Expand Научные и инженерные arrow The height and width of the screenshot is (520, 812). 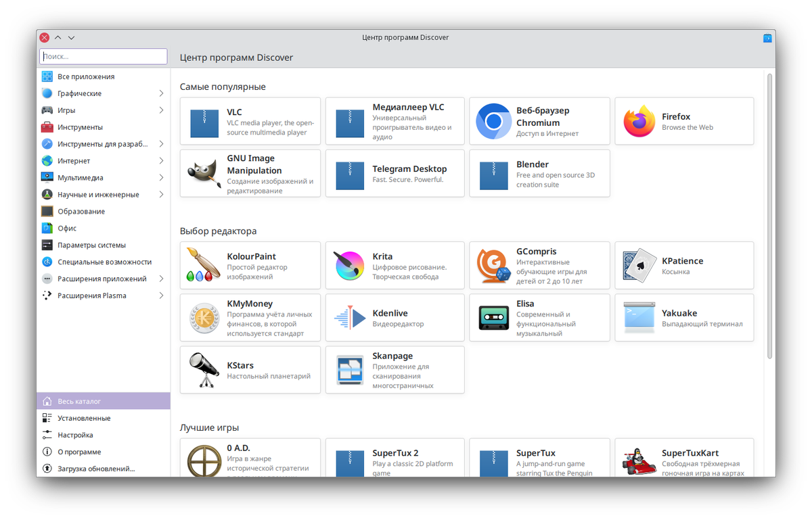161,195
